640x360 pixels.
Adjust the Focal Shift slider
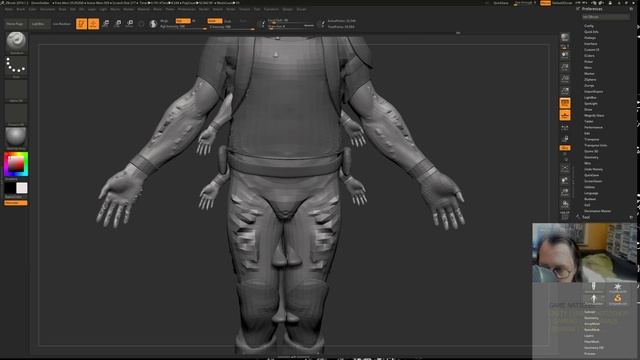click(291, 20)
